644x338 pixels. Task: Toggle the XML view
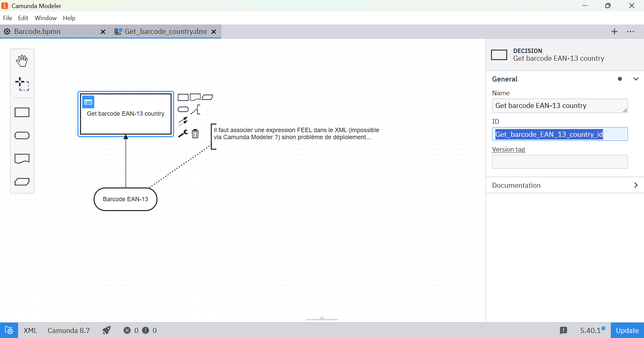click(x=30, y=330)
